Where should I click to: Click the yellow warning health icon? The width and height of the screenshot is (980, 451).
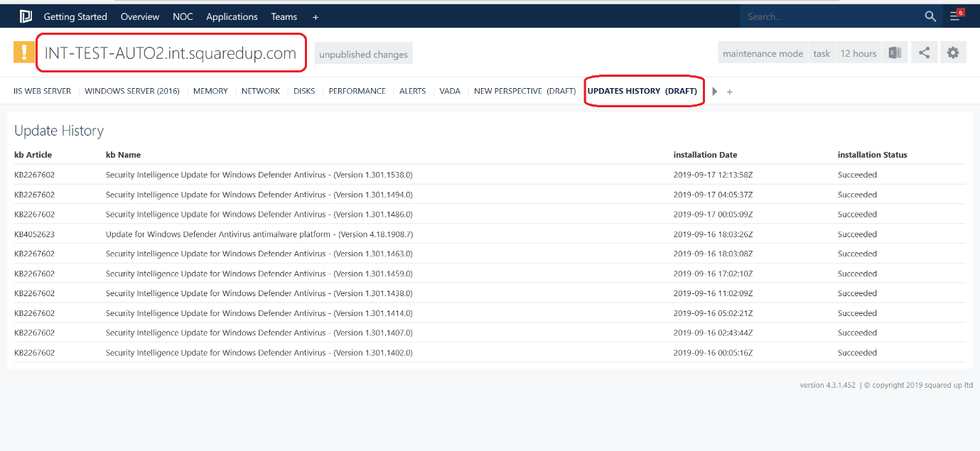point(24,53)
